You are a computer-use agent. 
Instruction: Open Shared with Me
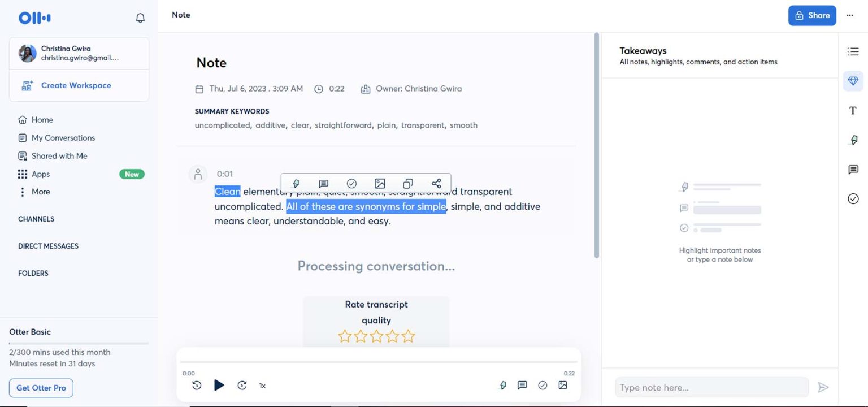pyautogui.click(x=59, y=155)
